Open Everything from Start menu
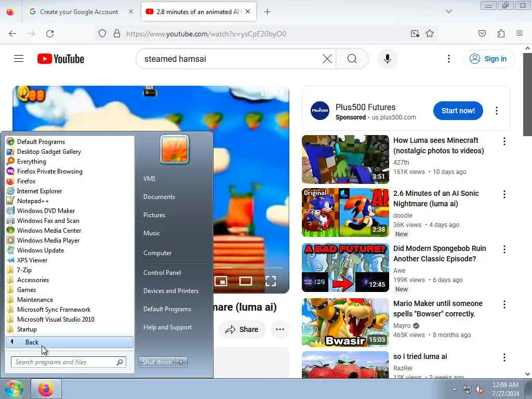Screen dimensions: 532x399 [x=70, y=162]
